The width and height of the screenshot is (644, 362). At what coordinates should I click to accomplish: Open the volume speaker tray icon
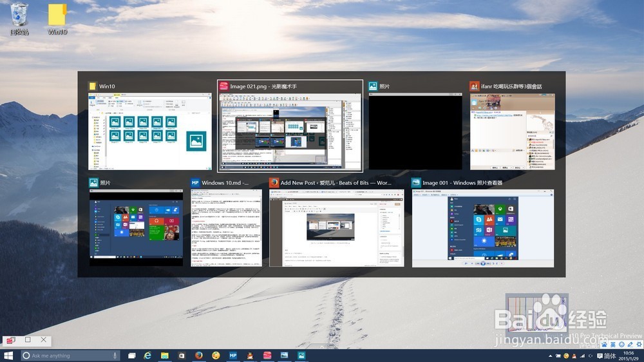(590, 356)
